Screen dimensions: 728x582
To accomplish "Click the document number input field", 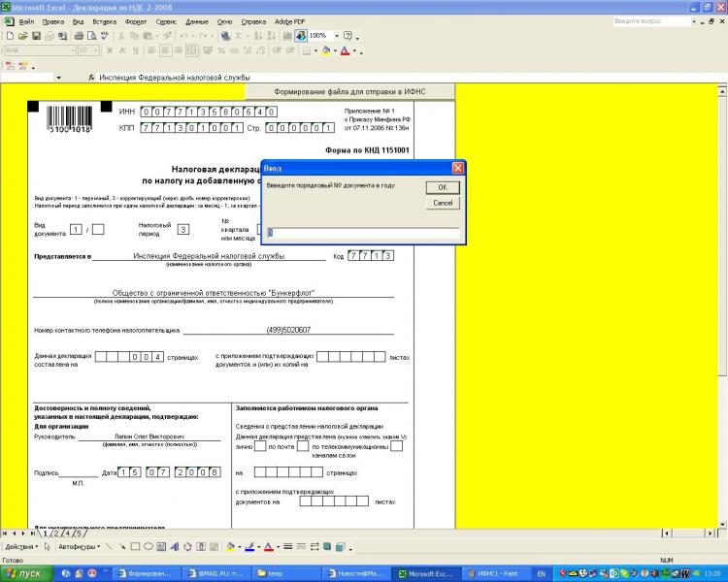I will (x=363, y=233).
